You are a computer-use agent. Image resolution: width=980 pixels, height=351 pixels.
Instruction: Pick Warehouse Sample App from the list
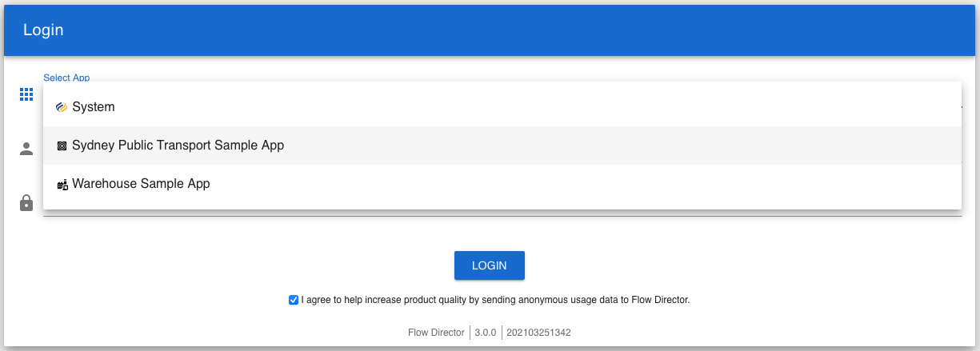pyautogui.click(x=141, y=184)
